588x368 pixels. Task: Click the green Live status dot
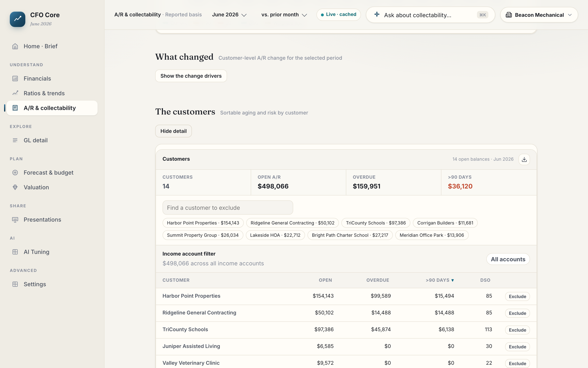pyautogui.click(x=322, y=15)
